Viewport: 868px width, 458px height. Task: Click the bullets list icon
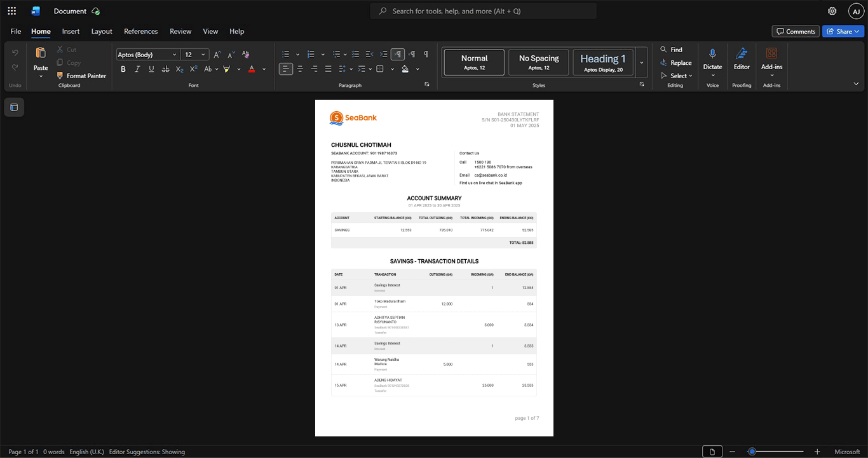pyautogui.click(x=286, y=55)
